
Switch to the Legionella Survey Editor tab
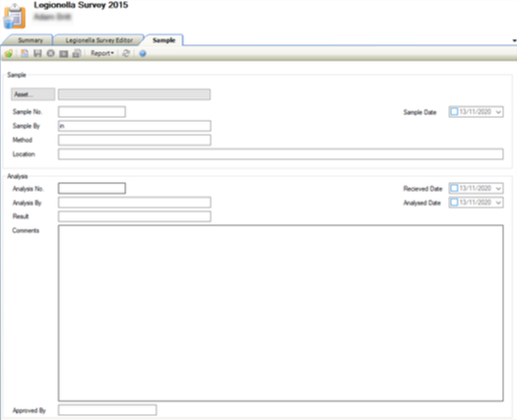click(98, 40)
